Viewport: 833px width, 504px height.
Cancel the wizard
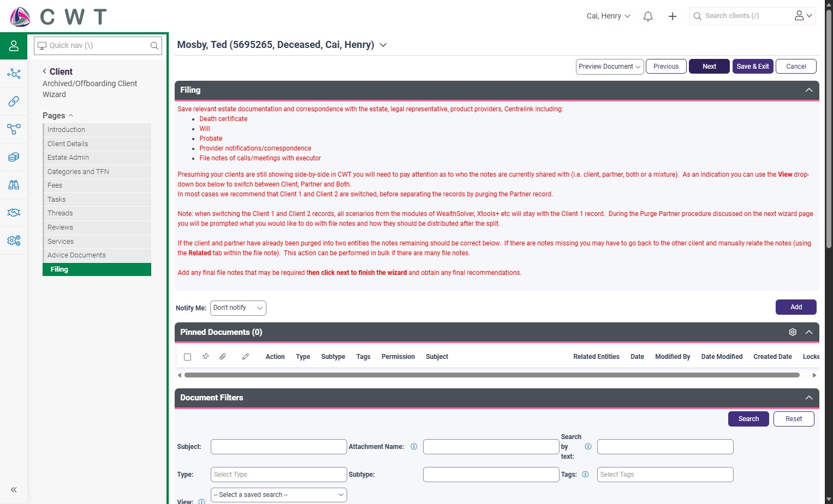[796, 67]
